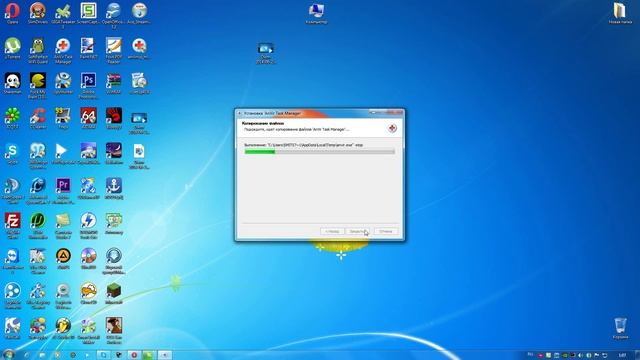Click the red cross logo in installer header

point(392,128)
